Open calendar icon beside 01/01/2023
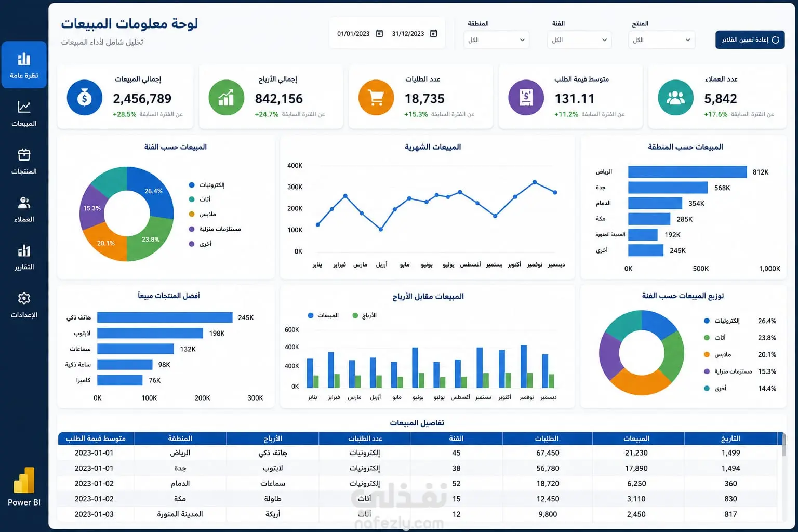This screenshot has height=532, width=798. pos(379,33)
